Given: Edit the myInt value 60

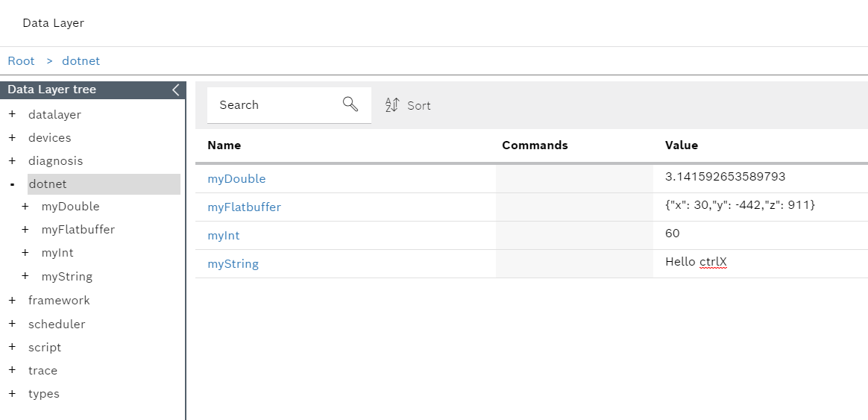Looking at the screenshot, I should (673, 234).
